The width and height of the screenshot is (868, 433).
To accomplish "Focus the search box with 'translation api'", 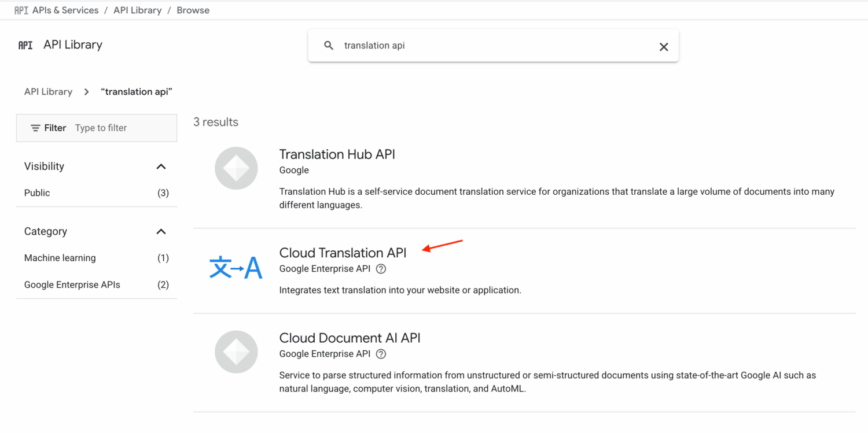I will pyautogui.click(x=493, y=46).
